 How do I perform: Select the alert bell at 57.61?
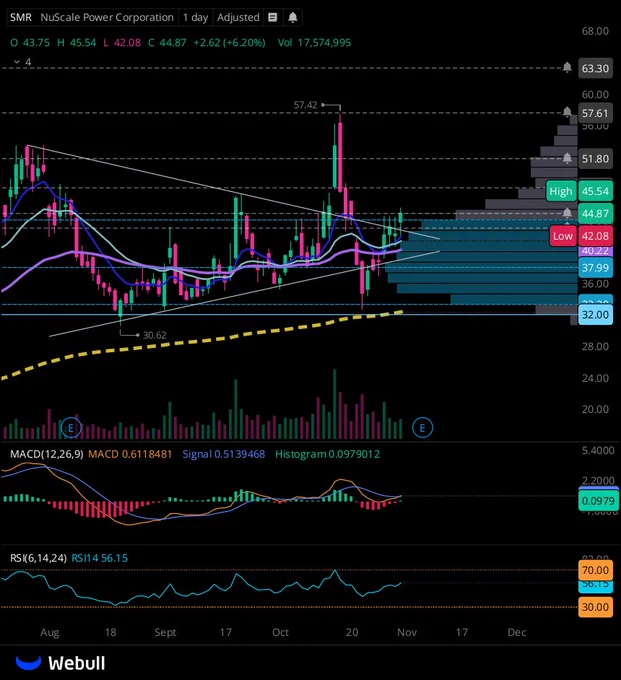567,112
